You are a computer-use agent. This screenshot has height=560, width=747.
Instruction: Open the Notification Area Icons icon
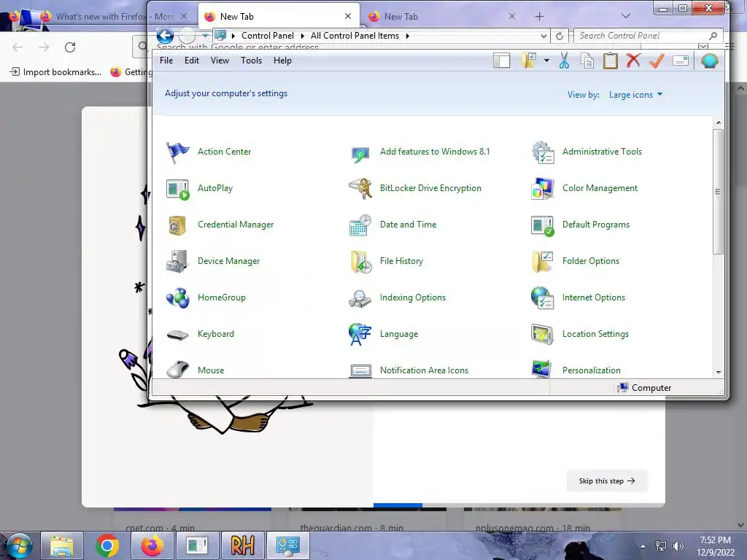point(360,371)
